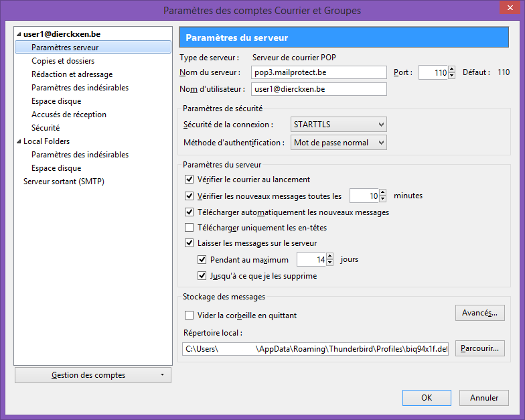525x420 pixels.
Task: Click Parcourir... to browse local directory
Action: tap(479, 348)
